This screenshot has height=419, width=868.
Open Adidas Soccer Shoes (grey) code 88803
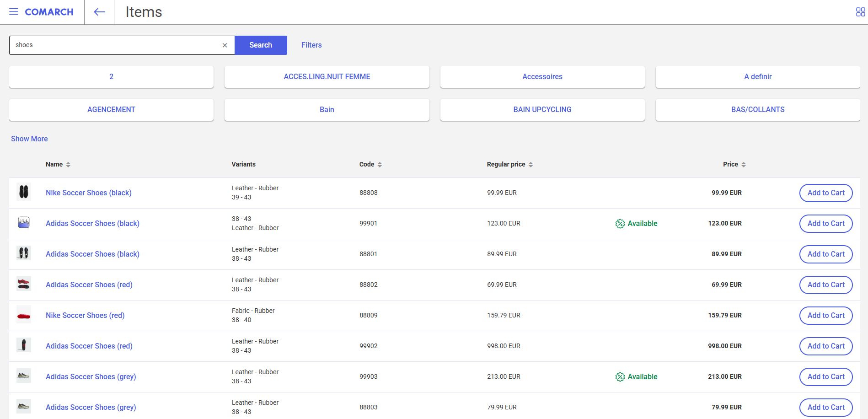(91, 407)
